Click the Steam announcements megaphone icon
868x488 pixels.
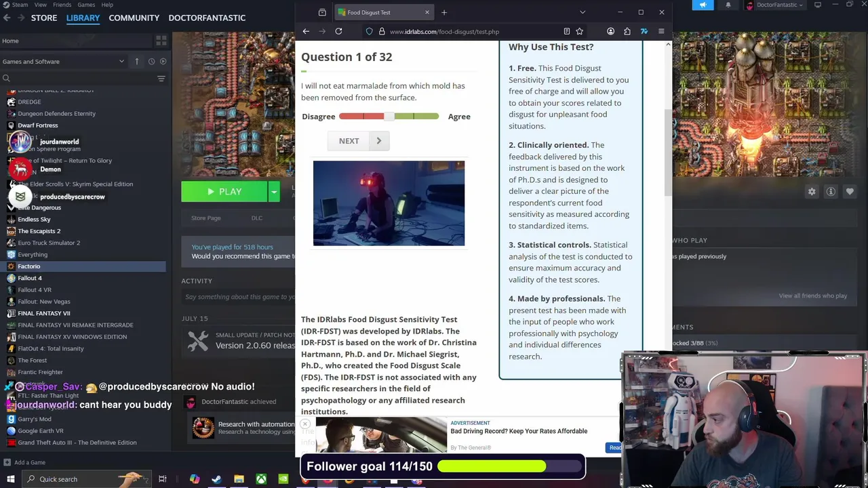point(703,5)
